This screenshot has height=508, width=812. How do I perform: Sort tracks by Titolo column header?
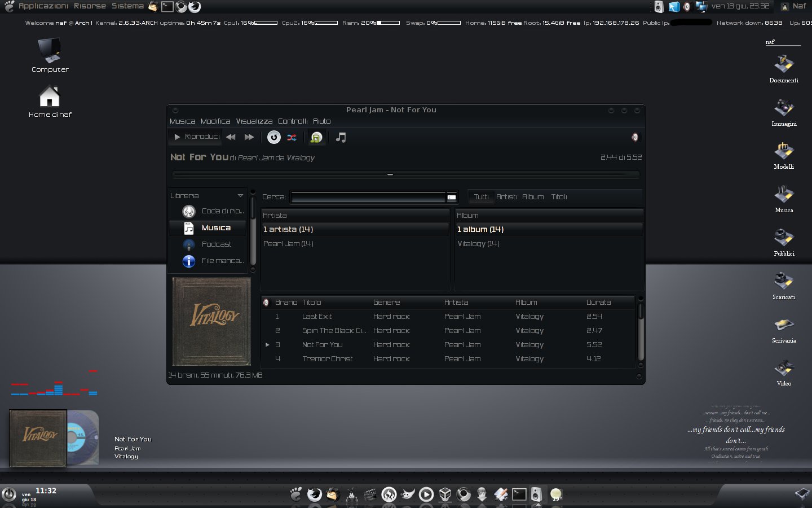coord(335,303)
